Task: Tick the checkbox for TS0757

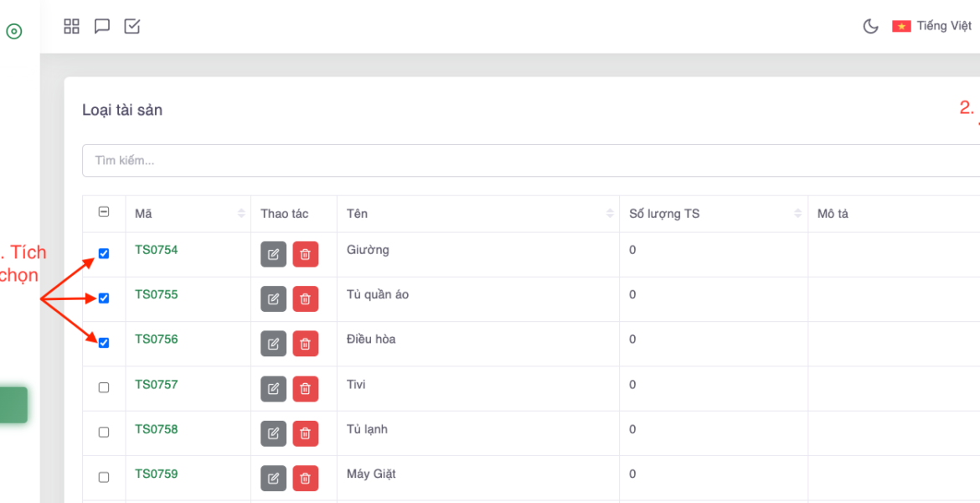Action: click(104, 387)
